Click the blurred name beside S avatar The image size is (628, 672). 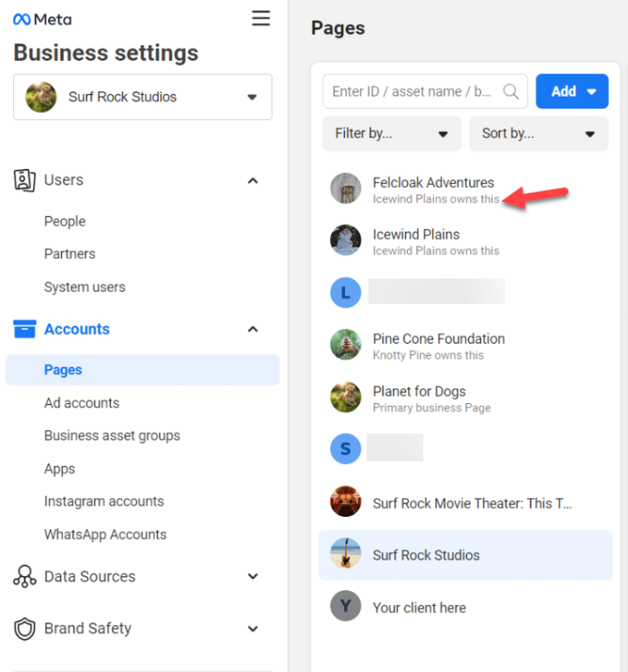tap(395, 447)
